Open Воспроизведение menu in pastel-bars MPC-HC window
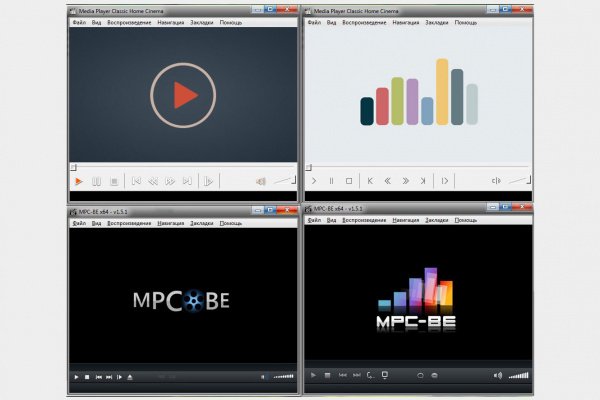Viewport: 600px width, 400px height. pos(364,23)
